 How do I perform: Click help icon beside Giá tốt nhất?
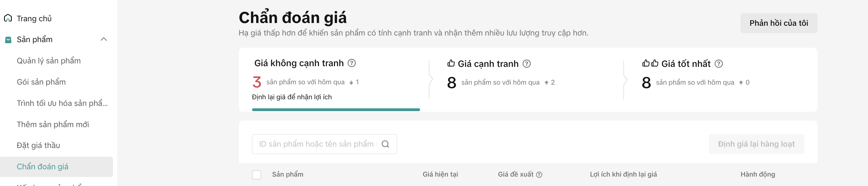pyautogui.click(x=719, y=64)
